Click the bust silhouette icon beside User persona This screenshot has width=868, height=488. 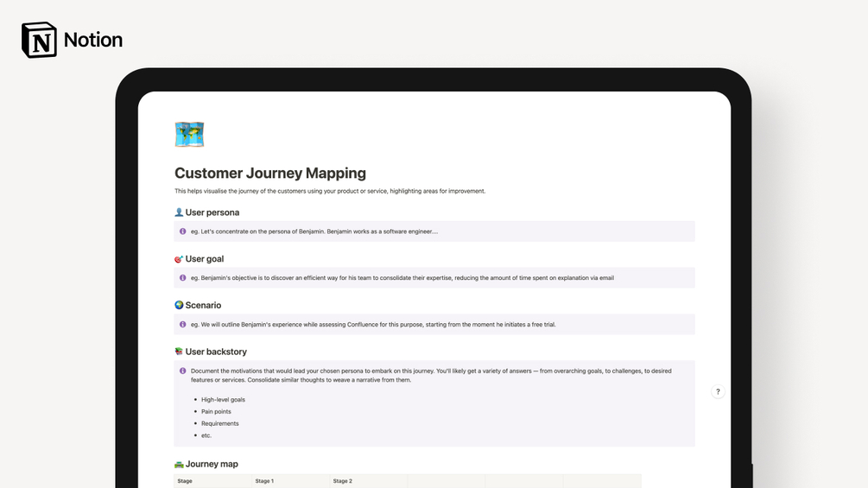[x=179, y=212]
